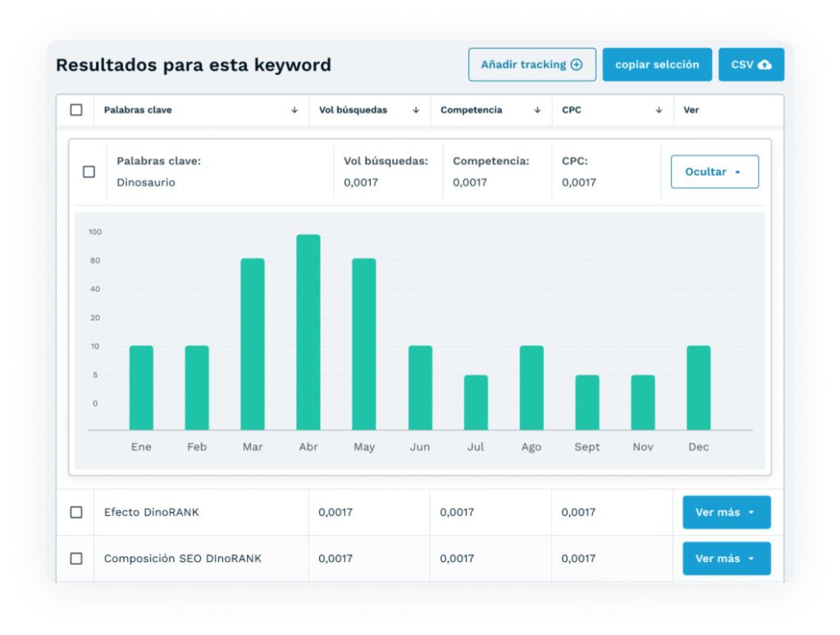Collapse the chart with Ocultar button

[714, 172]
